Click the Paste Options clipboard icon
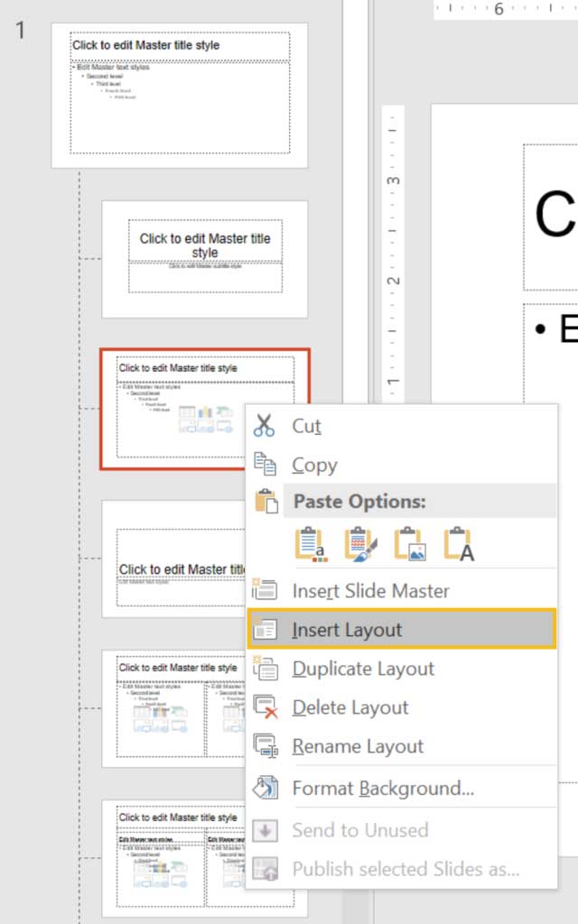This screenshot has height=924, width=578. point(266,501)
